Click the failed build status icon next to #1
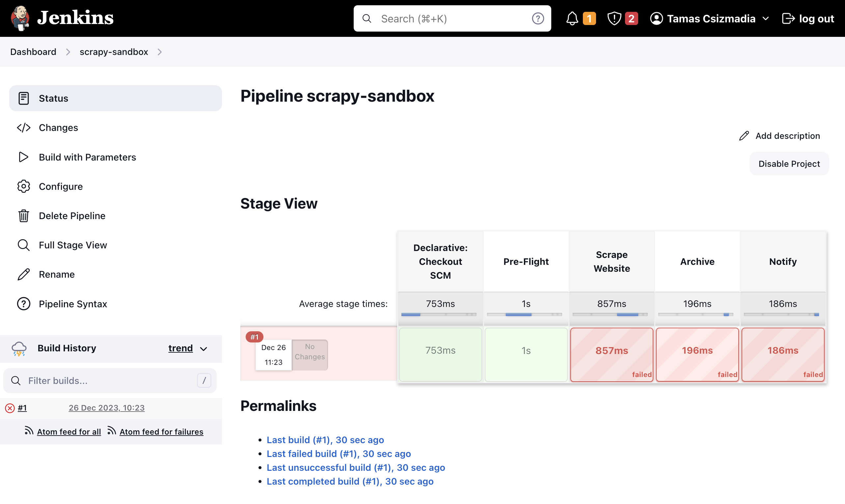Image resolution: width=845 pixels, height=504 pixels. (x=10, y=408)
